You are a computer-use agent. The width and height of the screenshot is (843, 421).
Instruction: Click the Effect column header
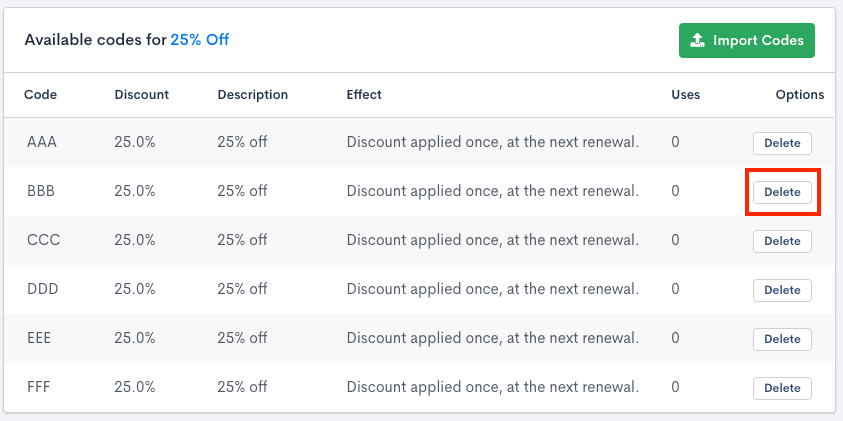coord(364,95)
